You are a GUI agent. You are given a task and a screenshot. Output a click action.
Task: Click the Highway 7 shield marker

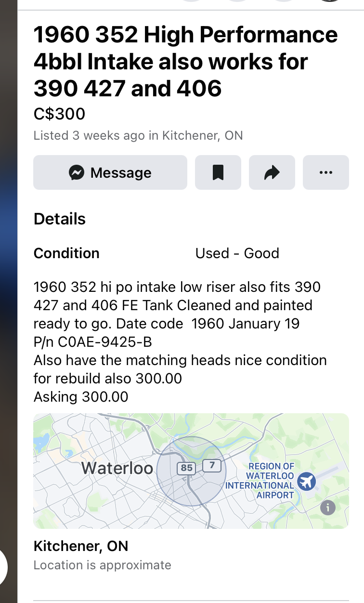(x=211, y=466)
